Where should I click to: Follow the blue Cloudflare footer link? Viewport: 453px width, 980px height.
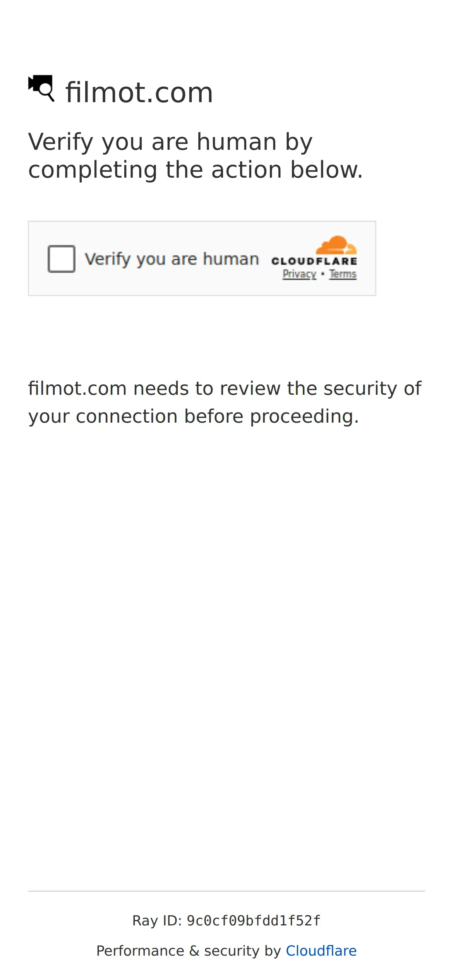click(321, 951)
